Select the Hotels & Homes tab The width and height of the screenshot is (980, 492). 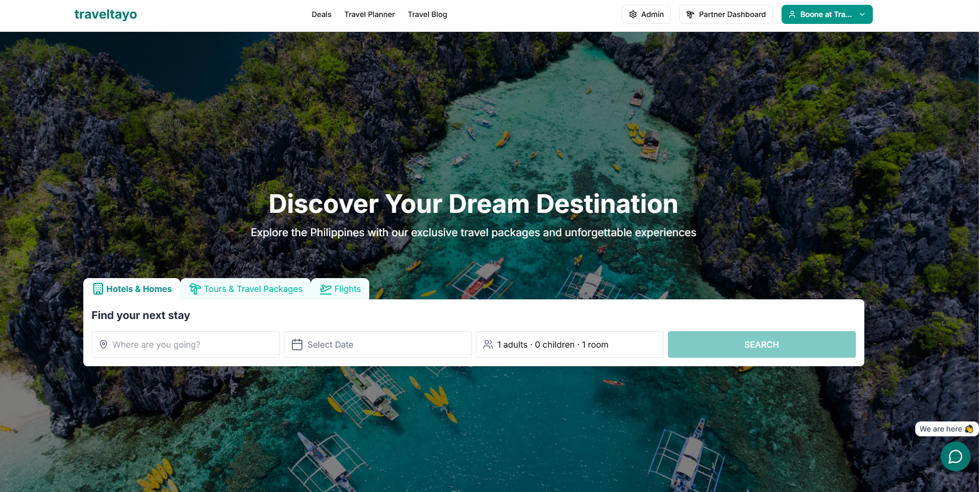132,289
